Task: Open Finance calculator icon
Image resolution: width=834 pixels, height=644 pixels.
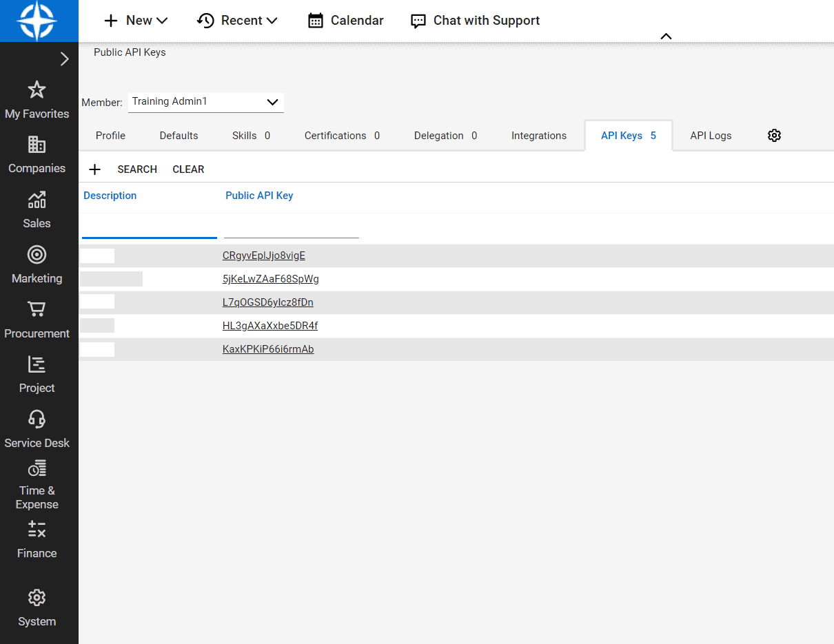Action: click(37, 529)
